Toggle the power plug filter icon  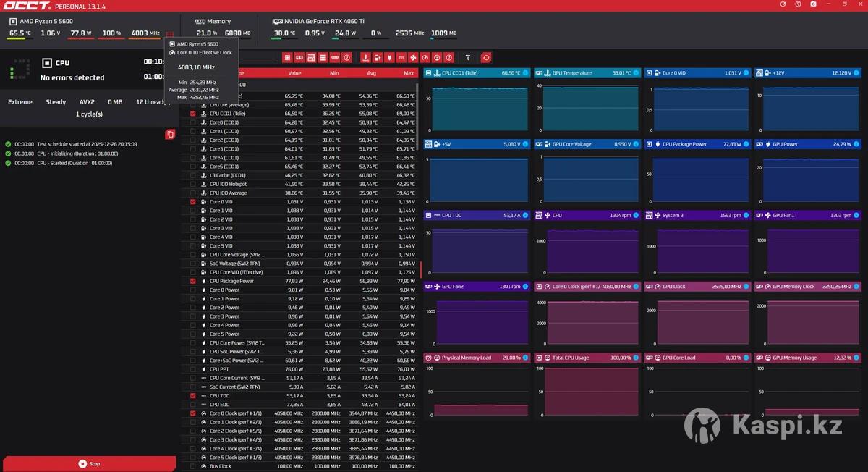tap(389, 57)
